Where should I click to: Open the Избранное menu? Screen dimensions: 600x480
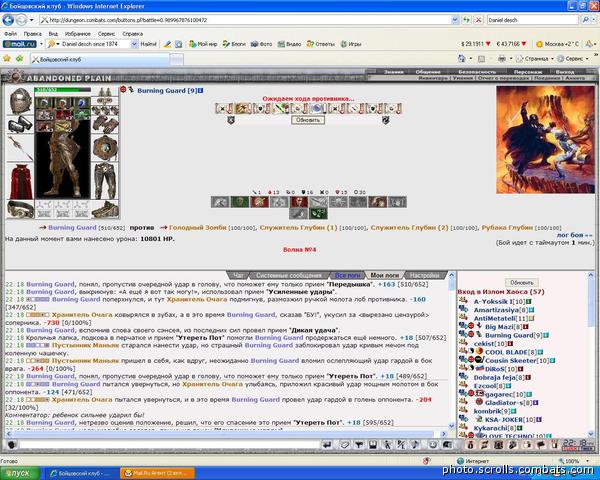tap(78, 34)
